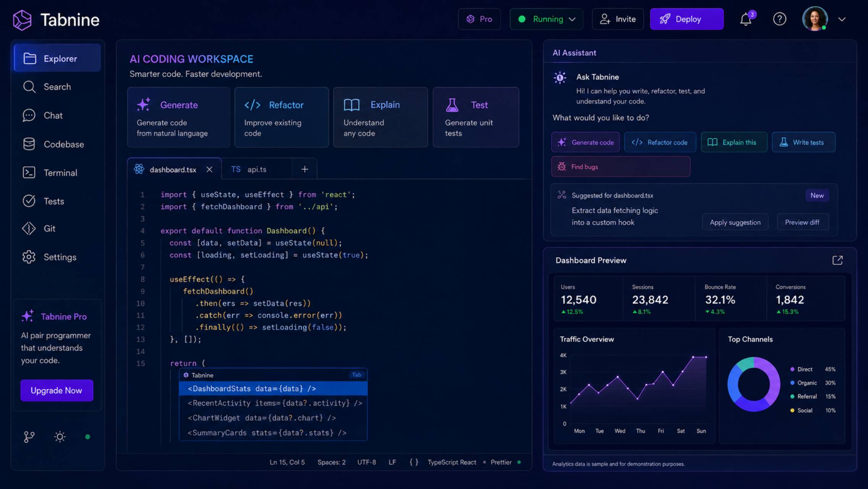Click the Conversions 1,842 stat card
The image size is (868, 489).
click(x=806, y=299)
